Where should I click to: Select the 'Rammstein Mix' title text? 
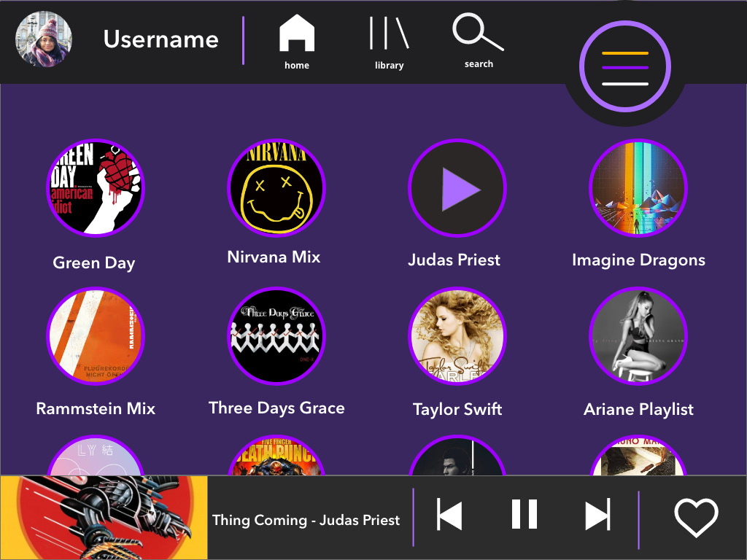point(96,408)
